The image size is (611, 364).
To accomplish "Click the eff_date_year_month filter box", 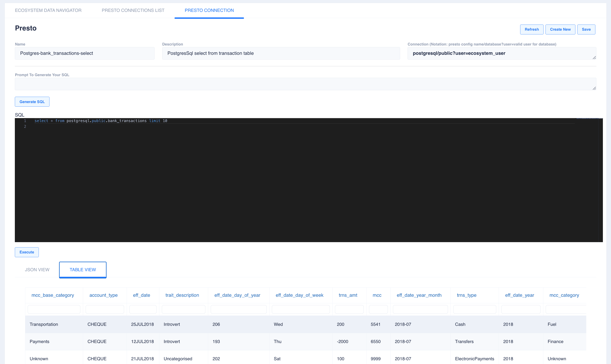I will 420,309.
